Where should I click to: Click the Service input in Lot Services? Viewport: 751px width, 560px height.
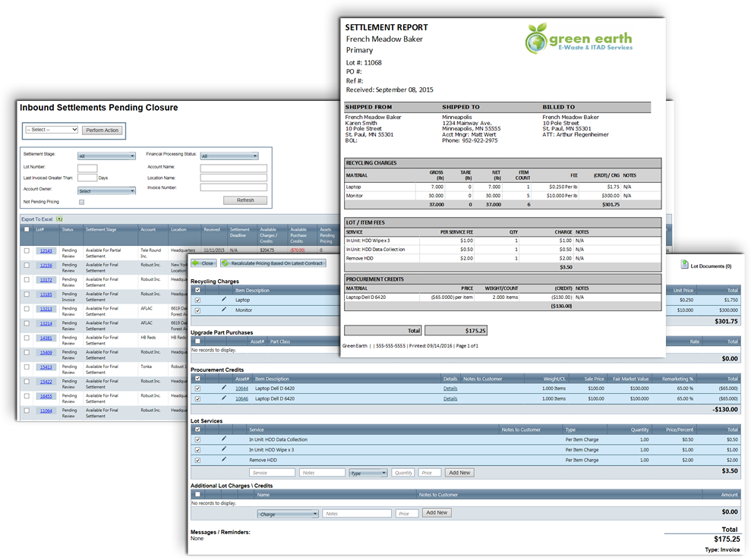tap(272, 473)
